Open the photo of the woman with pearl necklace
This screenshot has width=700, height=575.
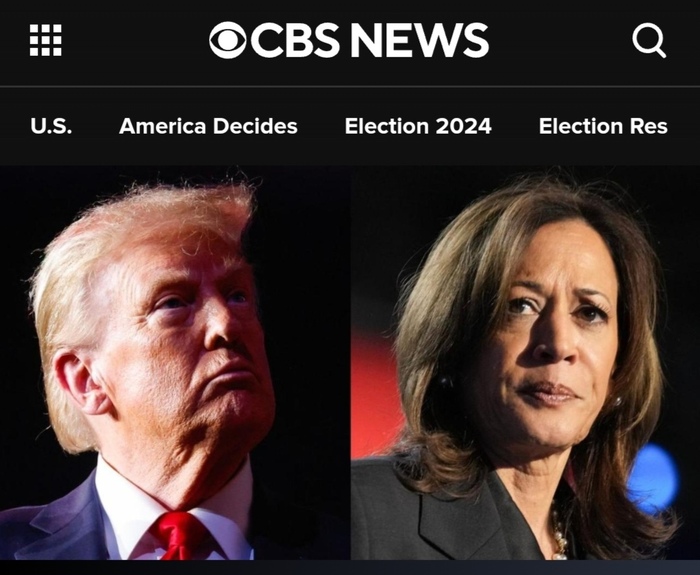point(525,363)
